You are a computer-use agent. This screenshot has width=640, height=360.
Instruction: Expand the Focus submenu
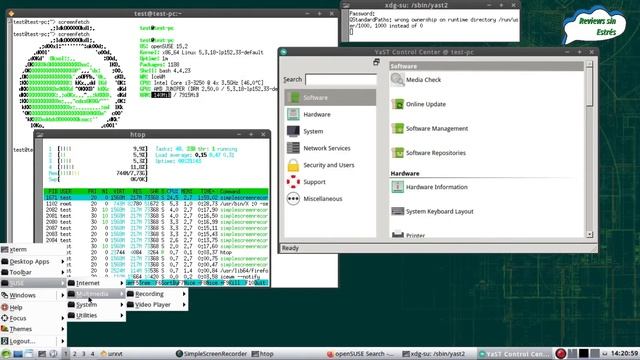33,318
